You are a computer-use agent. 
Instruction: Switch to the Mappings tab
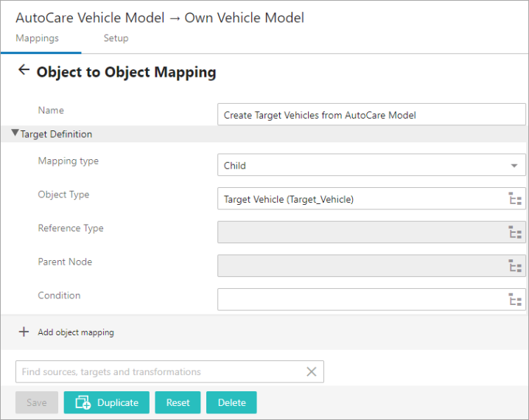[x=37, y=38]
